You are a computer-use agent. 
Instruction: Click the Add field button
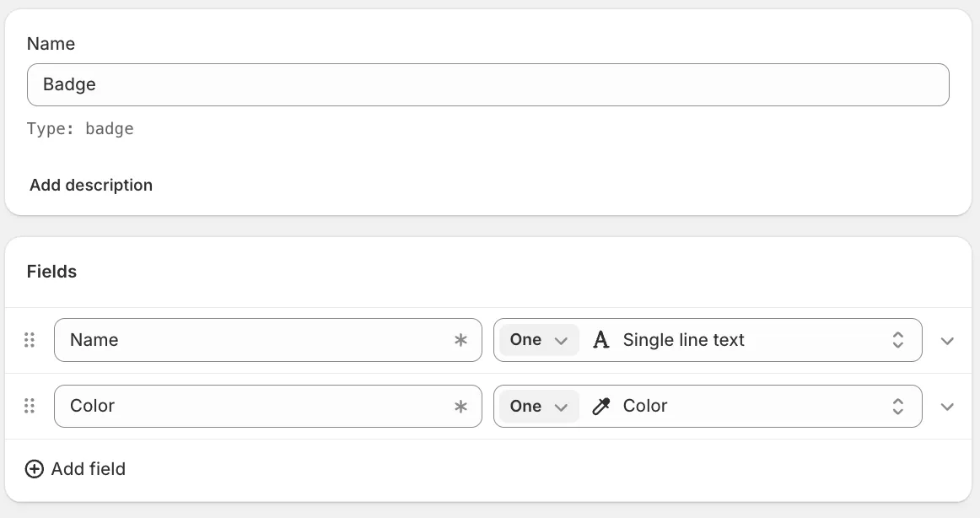click(x=88, y=469)
